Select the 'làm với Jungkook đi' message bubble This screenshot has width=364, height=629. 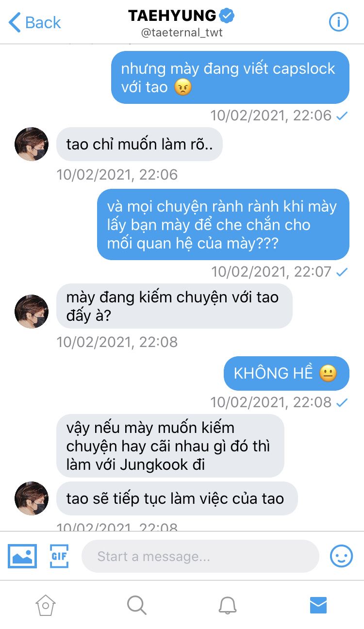(170, 446)
